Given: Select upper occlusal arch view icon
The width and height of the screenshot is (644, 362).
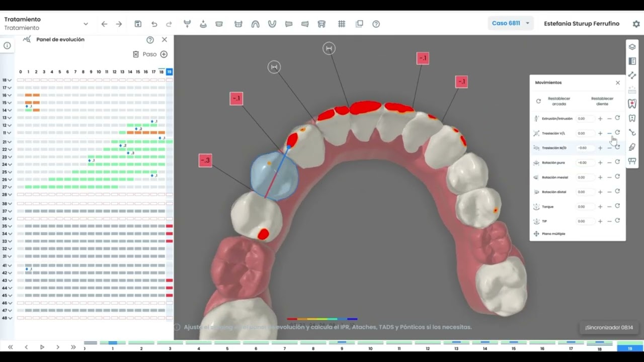Looking at the screenshot, I should point(255,24).
